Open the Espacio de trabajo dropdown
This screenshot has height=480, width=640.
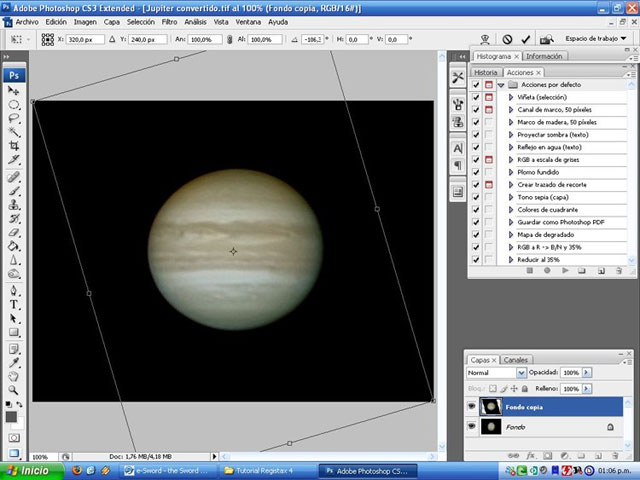[596, 39]
